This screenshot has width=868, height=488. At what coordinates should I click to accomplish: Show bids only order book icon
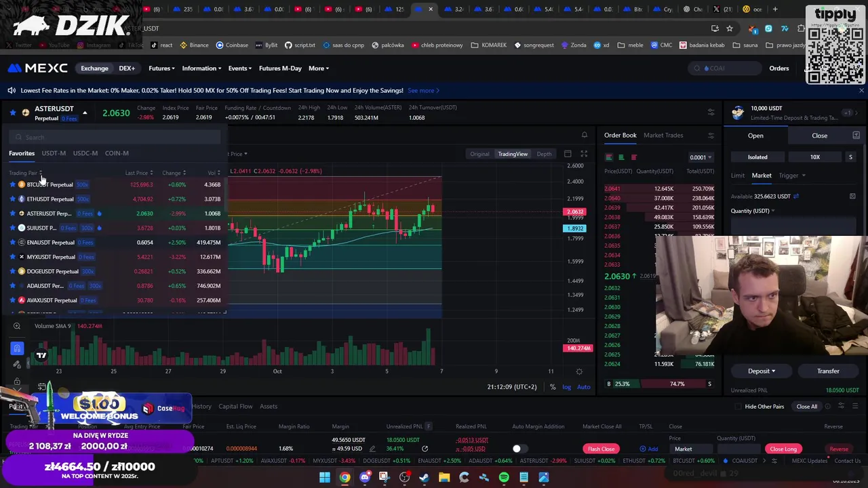tap(621, 157)
